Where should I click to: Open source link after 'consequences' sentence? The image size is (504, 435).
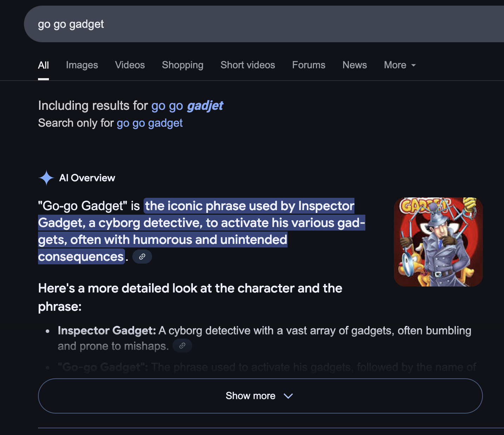pos(142,257)
